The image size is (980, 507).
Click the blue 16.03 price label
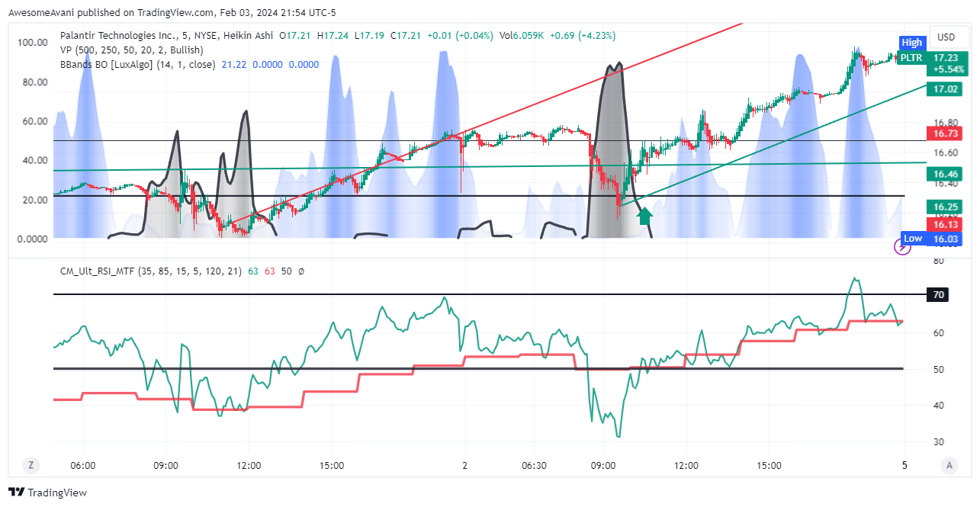[946, 239]
